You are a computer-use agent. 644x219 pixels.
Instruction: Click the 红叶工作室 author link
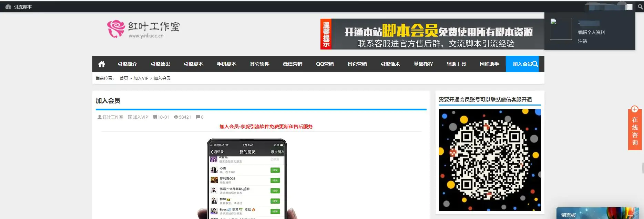pos(113,117)
